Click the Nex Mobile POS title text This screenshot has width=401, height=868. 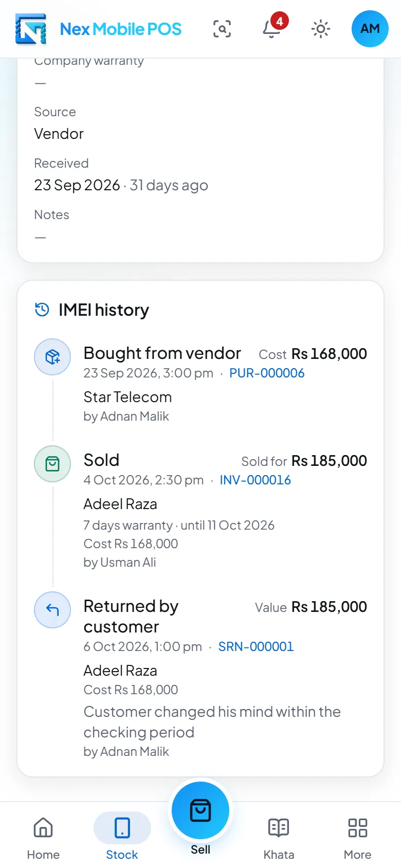121,29
